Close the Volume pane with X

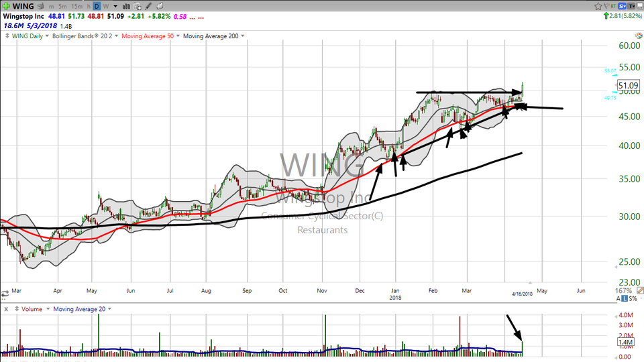[x=6, y=309]
